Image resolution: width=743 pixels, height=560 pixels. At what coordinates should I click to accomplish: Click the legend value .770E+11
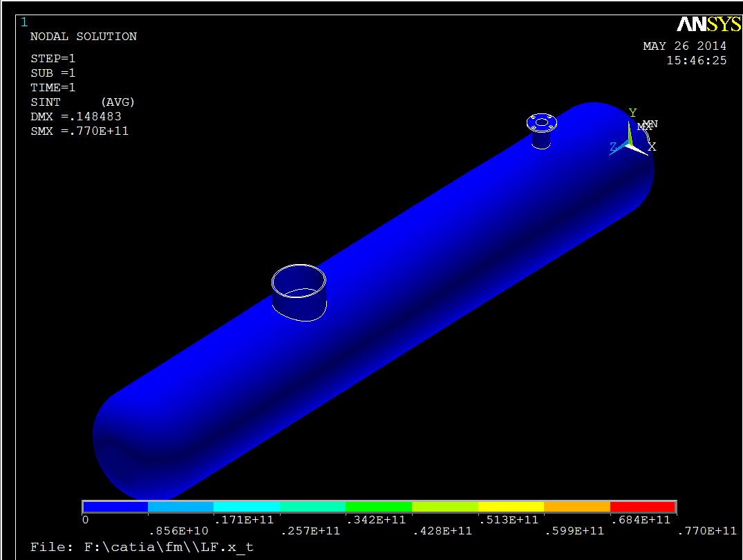(707, 531)
